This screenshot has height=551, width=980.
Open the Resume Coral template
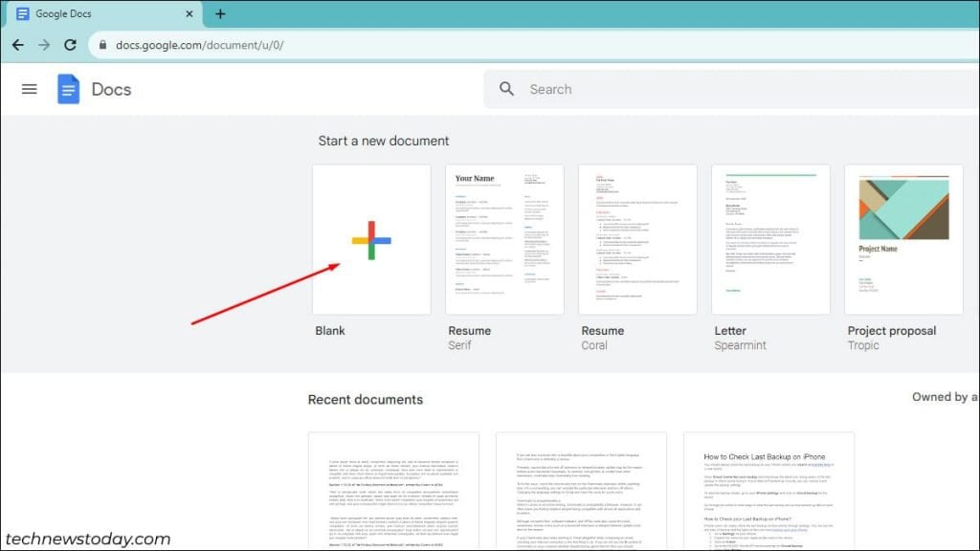637,240
